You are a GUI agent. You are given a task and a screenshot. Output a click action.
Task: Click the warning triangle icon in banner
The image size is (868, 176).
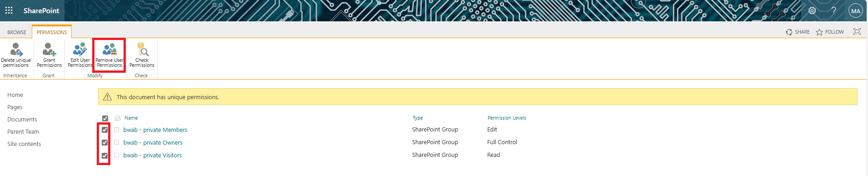click(x=107, y=97)
